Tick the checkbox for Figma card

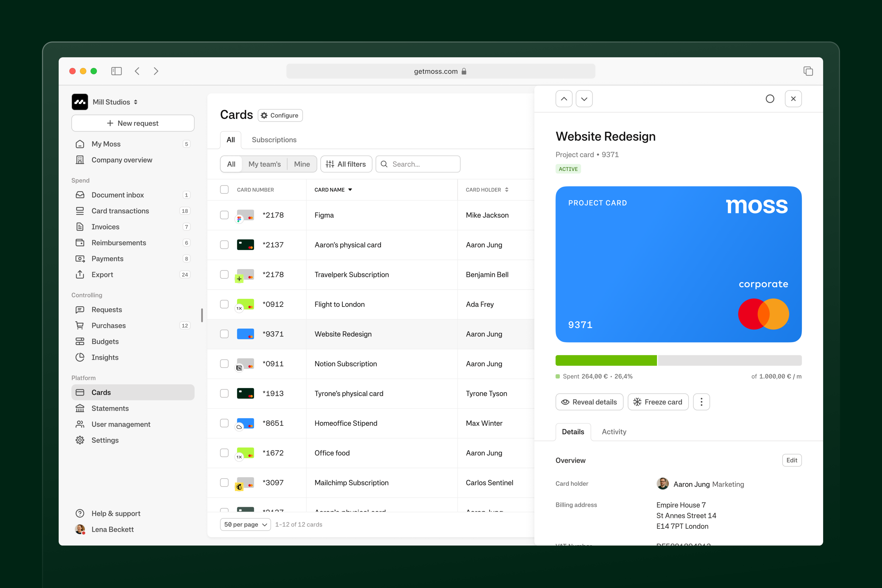(224, 215)
